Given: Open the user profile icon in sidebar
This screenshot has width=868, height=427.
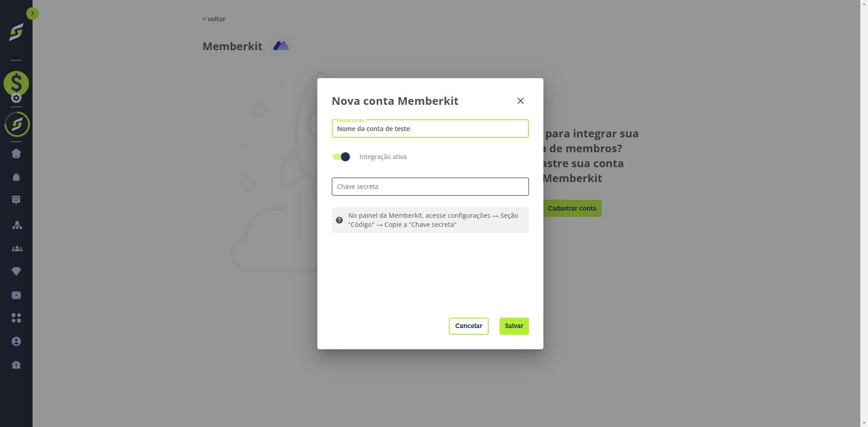Looking at the screenshot, I should pyautogui.click(x=16, y=342).
